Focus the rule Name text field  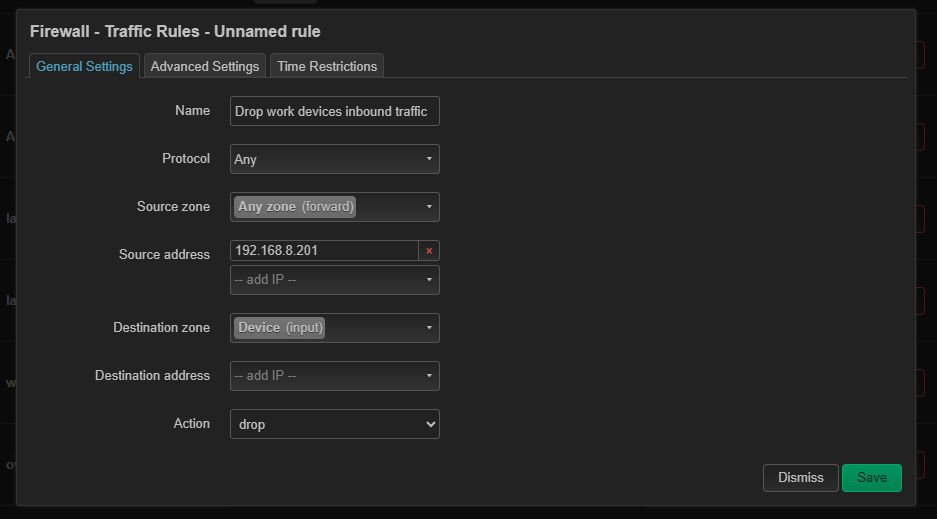coord(334,111)
